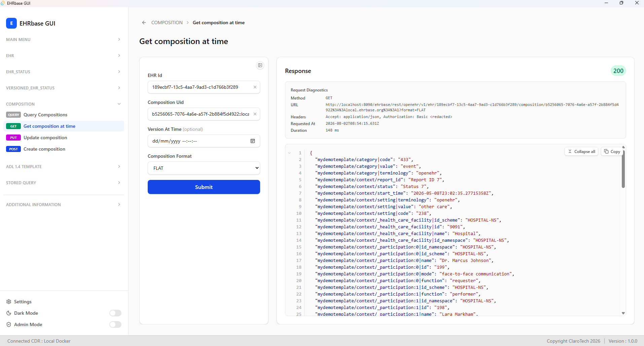Open Update composition menu item
644x346 pixels.
(x=64, y=138)
